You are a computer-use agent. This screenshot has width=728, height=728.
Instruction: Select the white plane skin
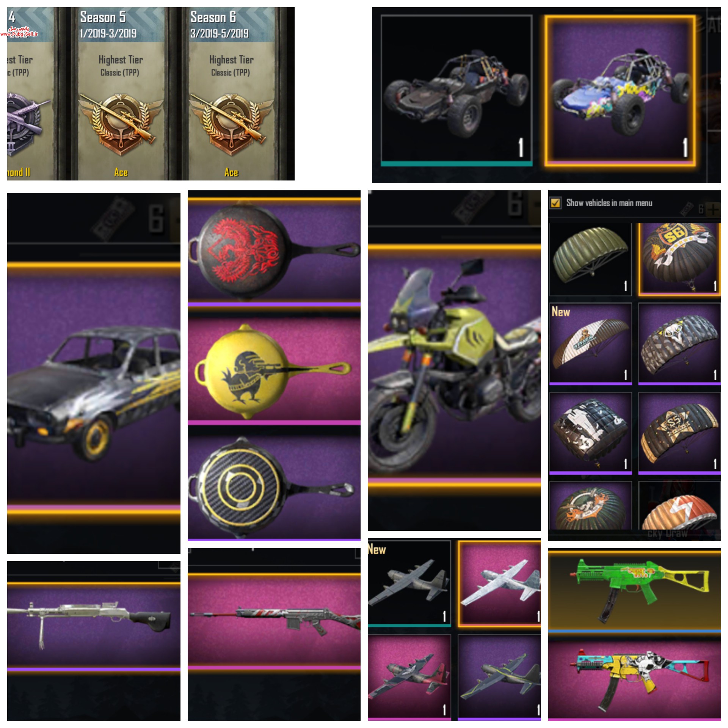coord(499,584)
